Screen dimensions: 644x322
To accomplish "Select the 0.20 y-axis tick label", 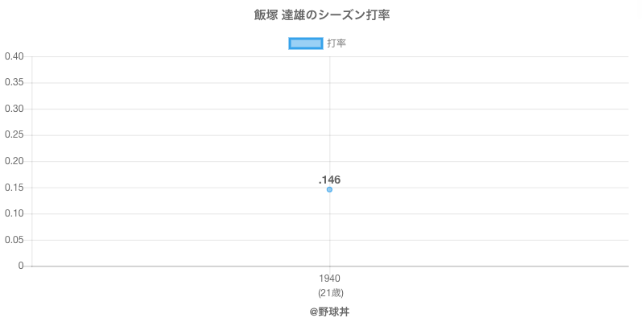I will (x=14, y=161).
